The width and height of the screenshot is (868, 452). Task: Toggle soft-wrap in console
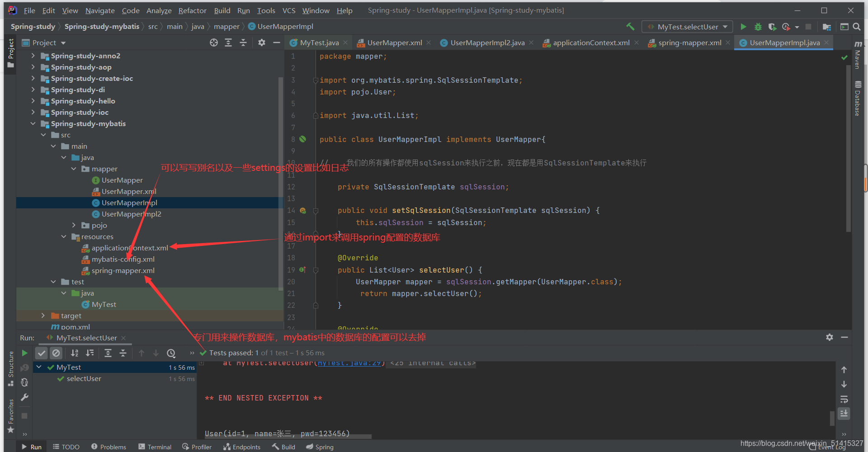tap(844, 399)
